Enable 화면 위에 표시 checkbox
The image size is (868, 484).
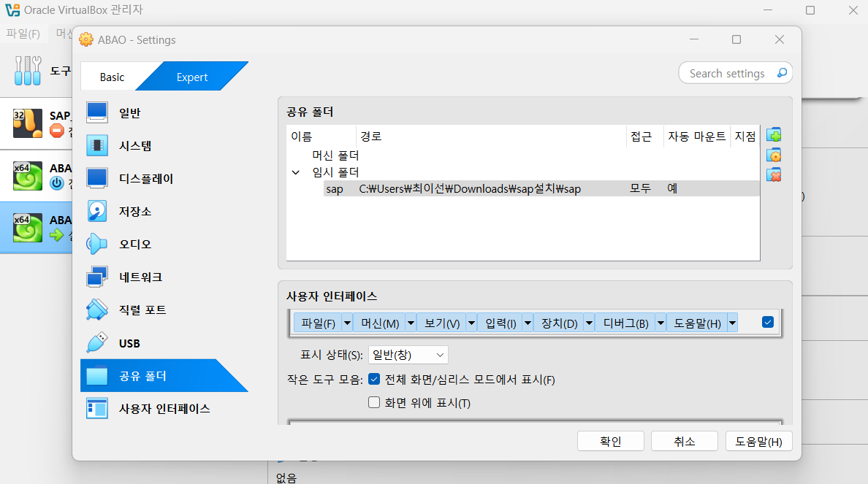pos(374,402)
